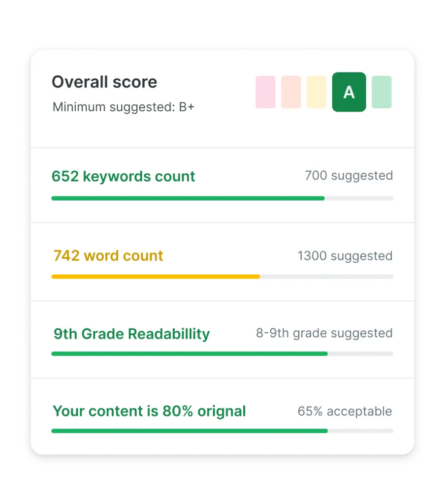The width and height of the screenshot is (445, 504).
Task: Click the 65% acceptable text
Action: coord(345,411)
